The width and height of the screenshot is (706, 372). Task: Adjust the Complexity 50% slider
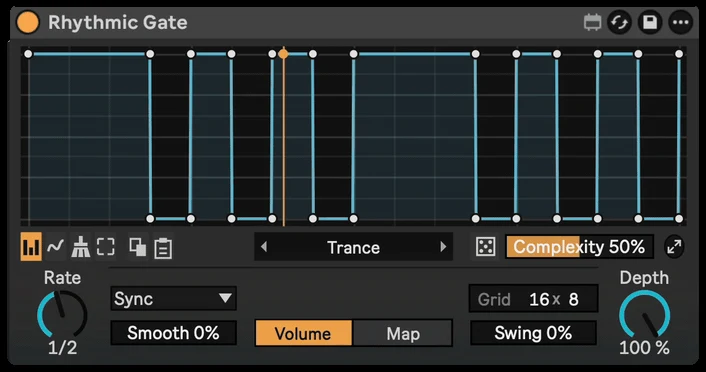tap(579, 247)
